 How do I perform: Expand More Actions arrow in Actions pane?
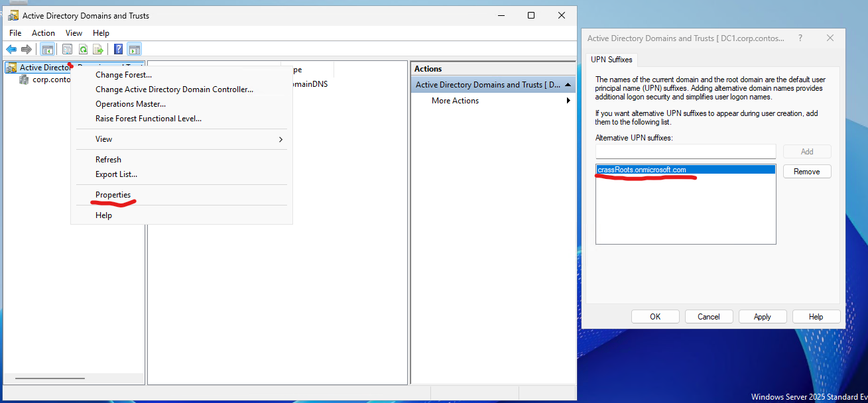[x=568, y=101]
